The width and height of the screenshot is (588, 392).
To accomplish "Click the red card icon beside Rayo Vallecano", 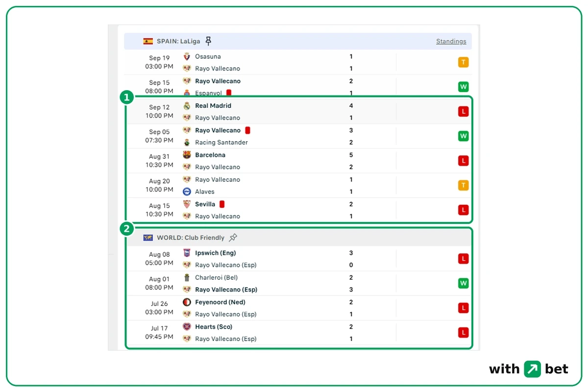I will [x=247, y=130].
